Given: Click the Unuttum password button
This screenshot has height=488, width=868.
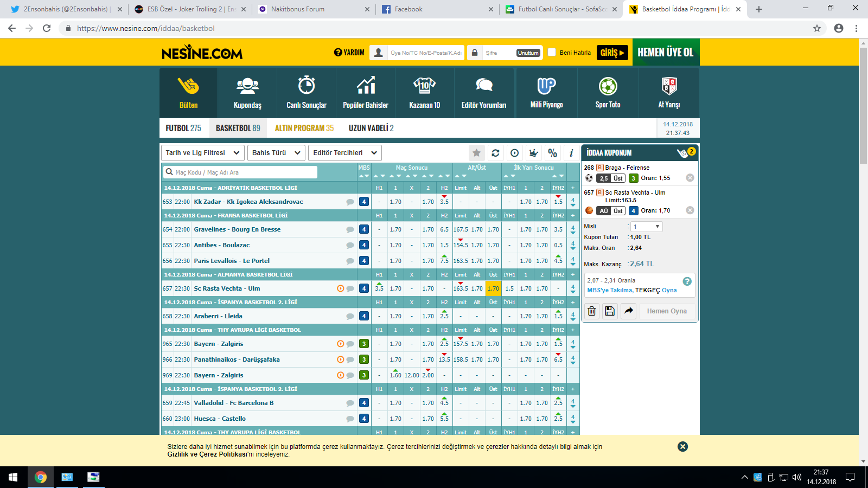Looking at the screenshot, I should pos(528,53).
